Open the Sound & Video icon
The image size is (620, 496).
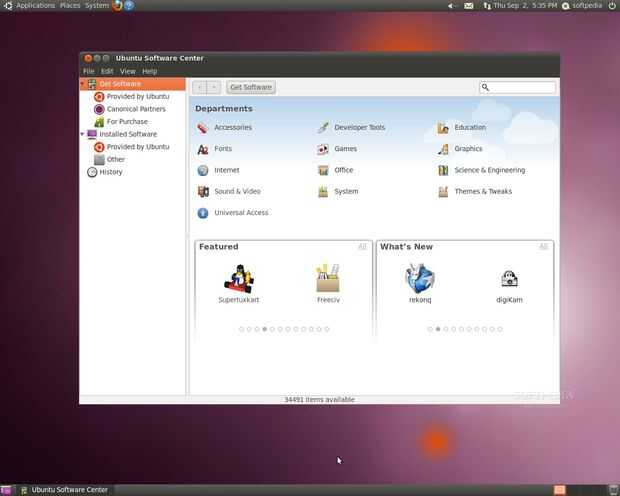pyautogui.click(x=203, y=192)
